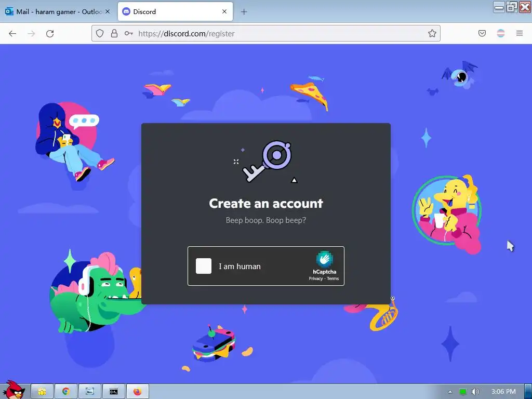
Task: Click the green monitor tray icon
Action: coord(463,392)
